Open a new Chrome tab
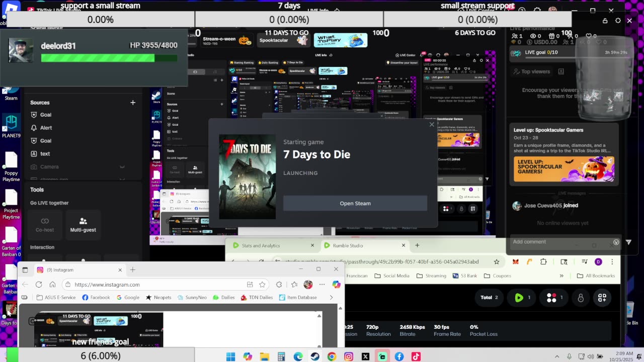The width and height of the screenshot is (644, 362). pyautogui.click(x=417, y=245)
